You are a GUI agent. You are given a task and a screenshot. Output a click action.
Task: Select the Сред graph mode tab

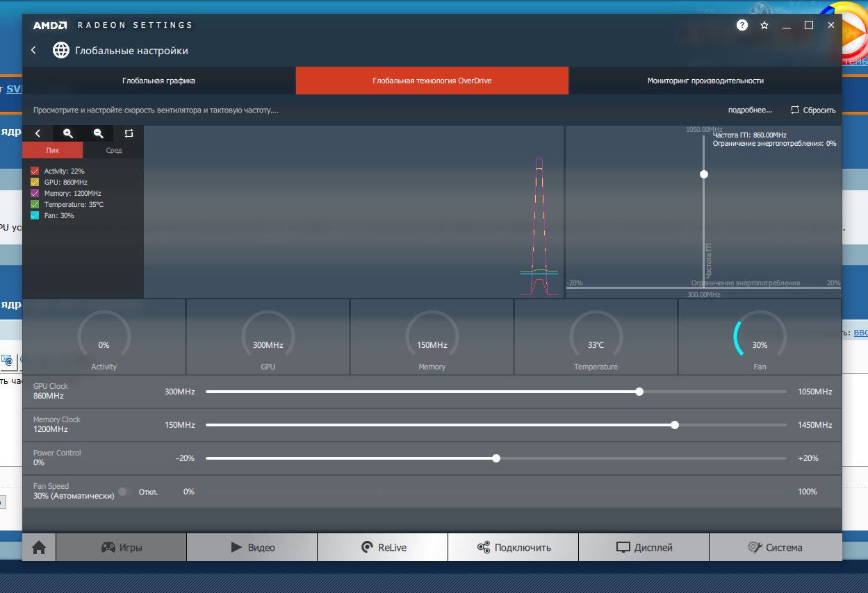(x=113, y=150)
